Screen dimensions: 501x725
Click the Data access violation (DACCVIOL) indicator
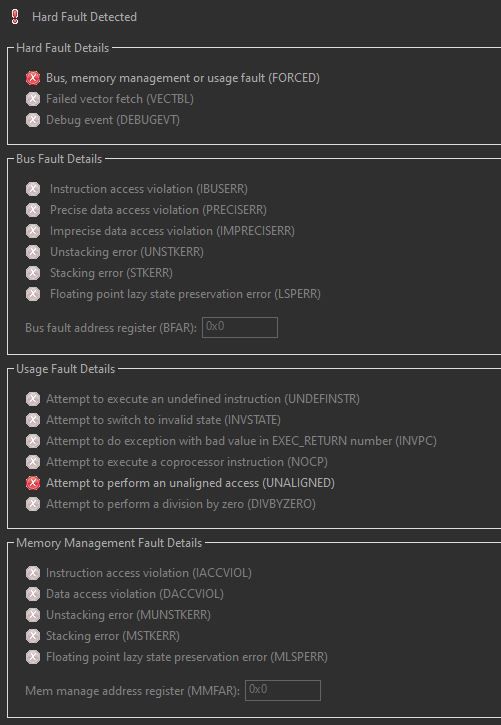click(33, 594)
